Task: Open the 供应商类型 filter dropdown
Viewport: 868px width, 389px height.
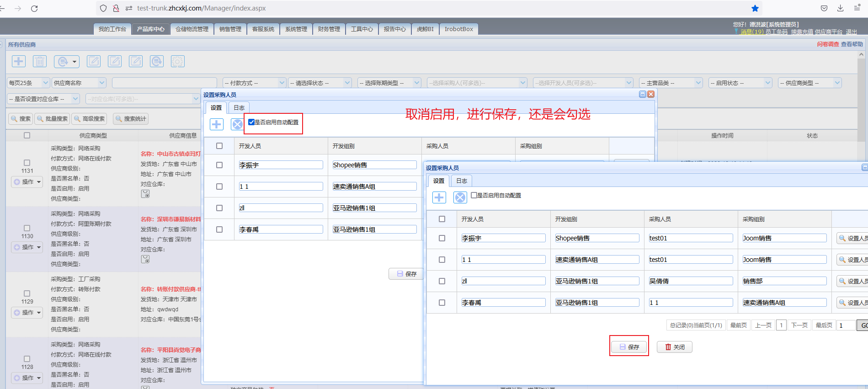Action: point(809,83)
